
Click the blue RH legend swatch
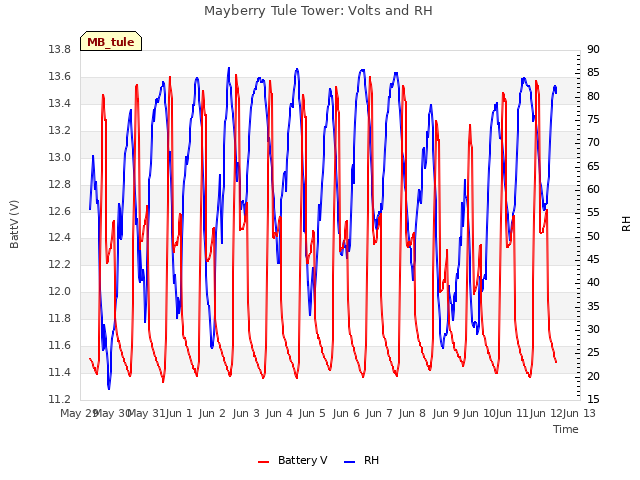coord(349,462)
